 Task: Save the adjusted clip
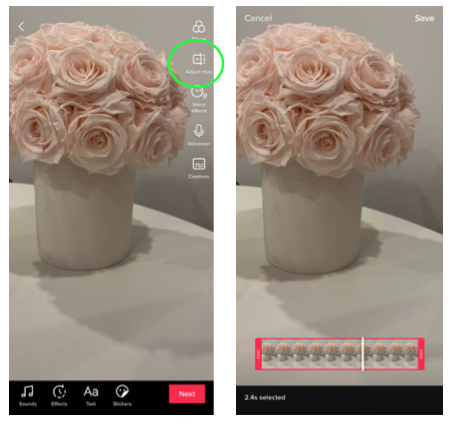(x=424, y=18)
